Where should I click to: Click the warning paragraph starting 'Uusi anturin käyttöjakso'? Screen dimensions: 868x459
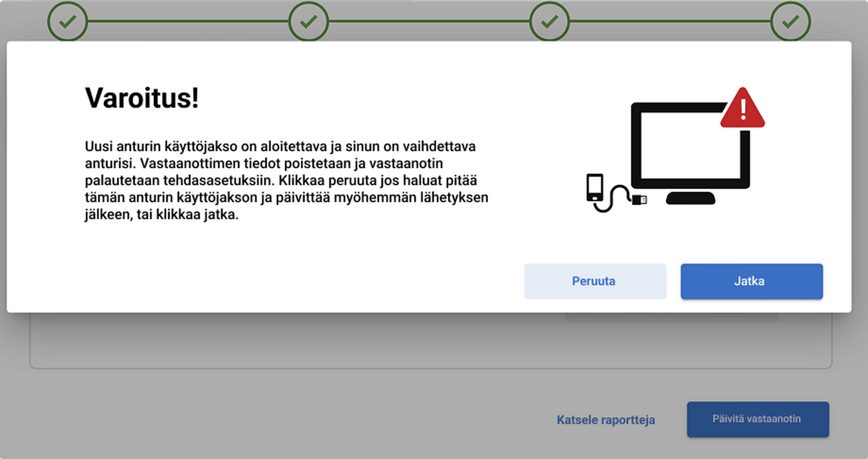286,180
